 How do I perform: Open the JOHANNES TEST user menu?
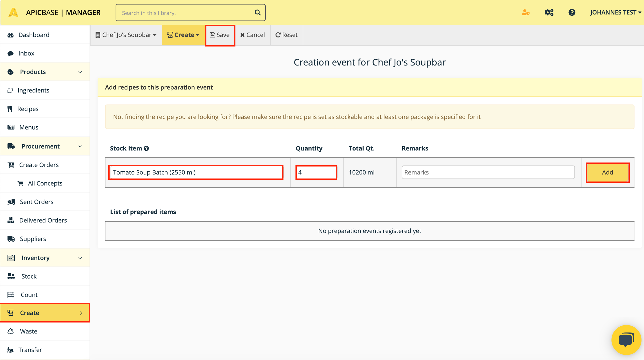point(615,12)
